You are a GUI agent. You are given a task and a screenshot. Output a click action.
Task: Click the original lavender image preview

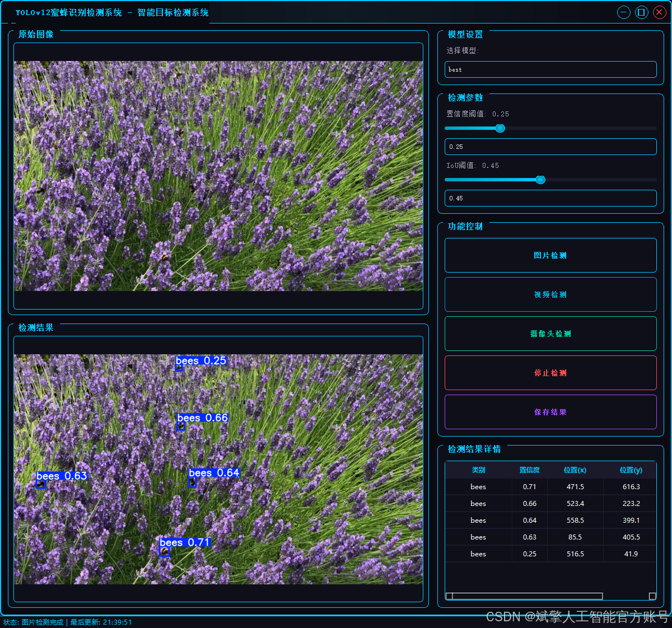click(x=218, y=176)
